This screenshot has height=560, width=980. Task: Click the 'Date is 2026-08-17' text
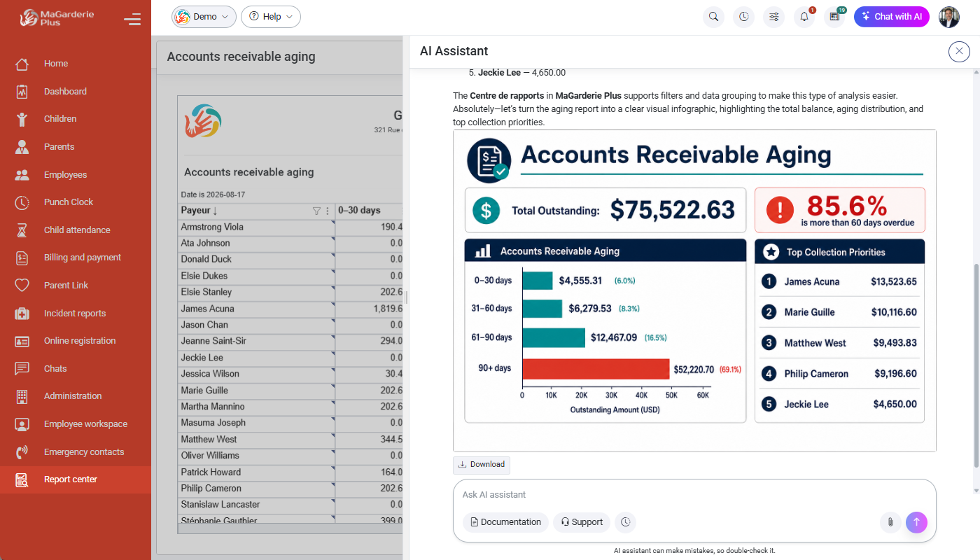click(213, 195)
